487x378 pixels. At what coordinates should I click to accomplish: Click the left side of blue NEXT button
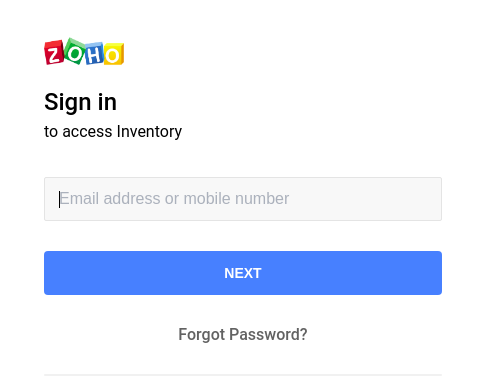coord(83,273)
